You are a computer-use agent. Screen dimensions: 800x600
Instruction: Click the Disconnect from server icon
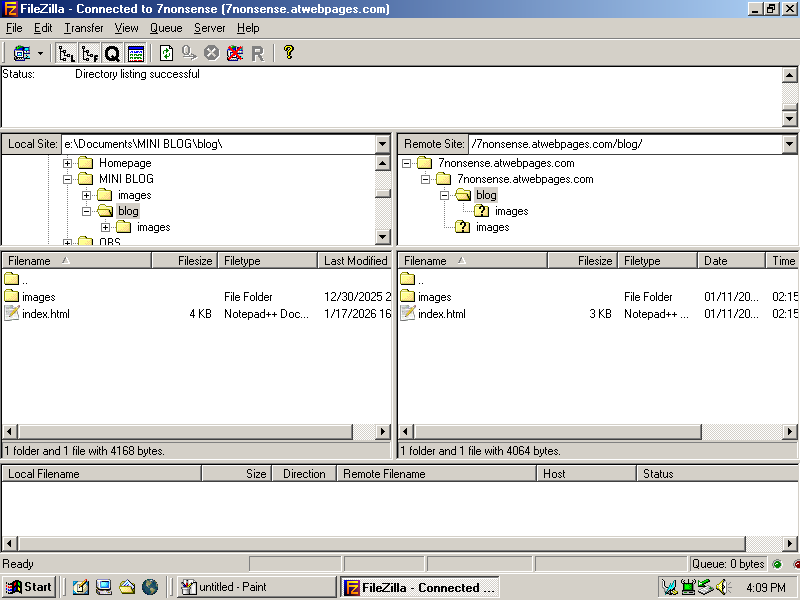tap(234, 53)
